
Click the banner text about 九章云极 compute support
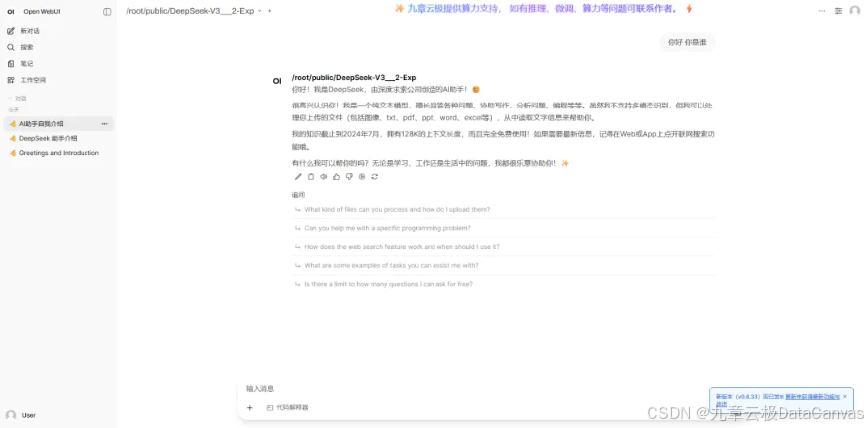coord(543,8)
